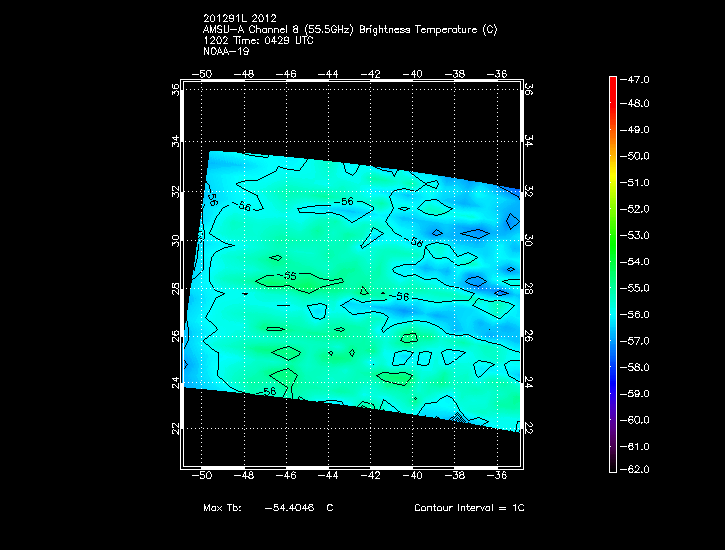Viewport: 725px width, 550px height.
Task: Click the -50 longitude label on the top axis
Action: point(203,73)
